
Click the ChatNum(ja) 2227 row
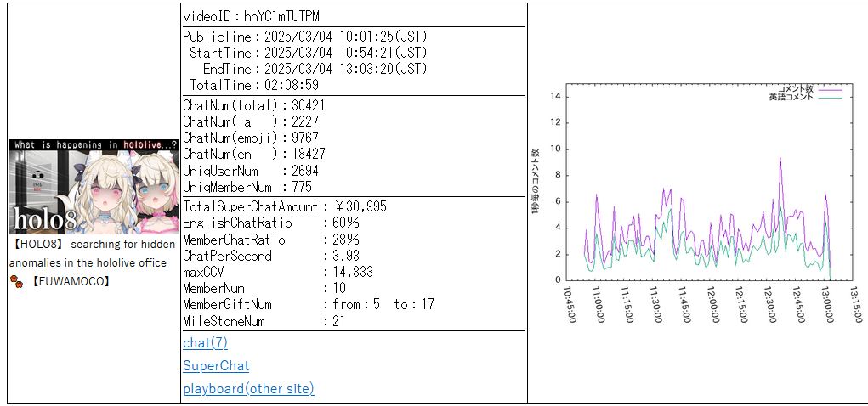pos(251,121)
